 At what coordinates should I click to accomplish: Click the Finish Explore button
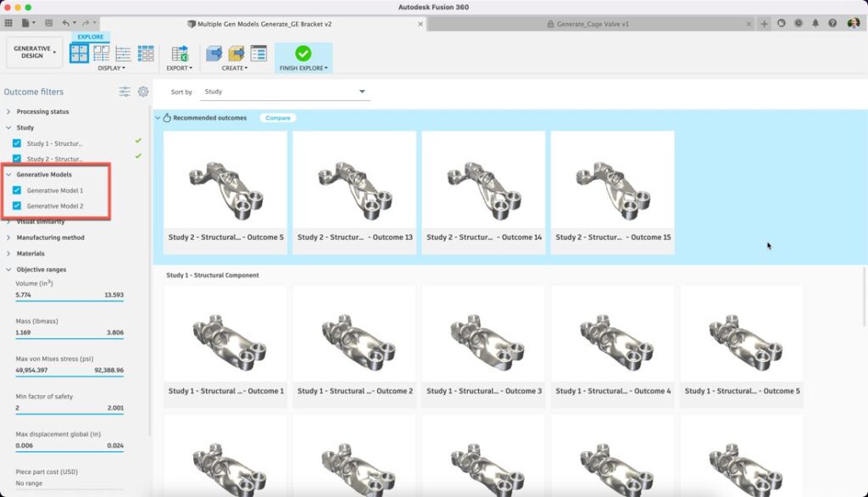click(303, 67)
